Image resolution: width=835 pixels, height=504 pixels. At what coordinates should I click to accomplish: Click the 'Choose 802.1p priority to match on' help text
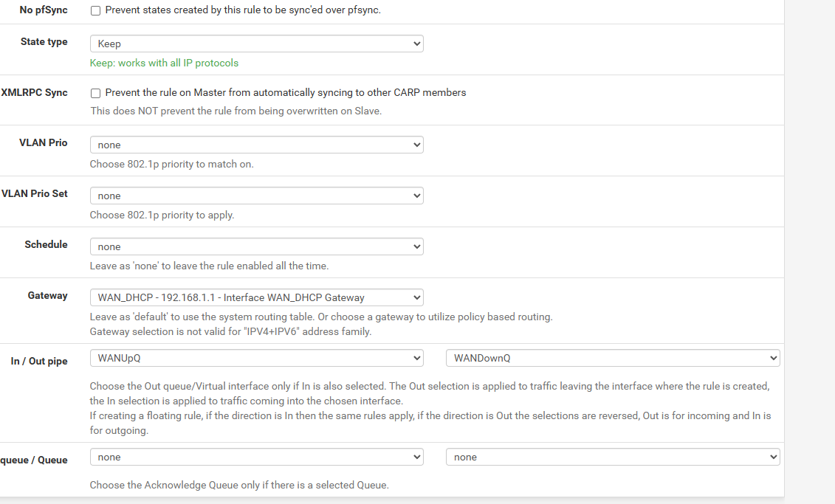pyautogui.click(x=171, y=165)
